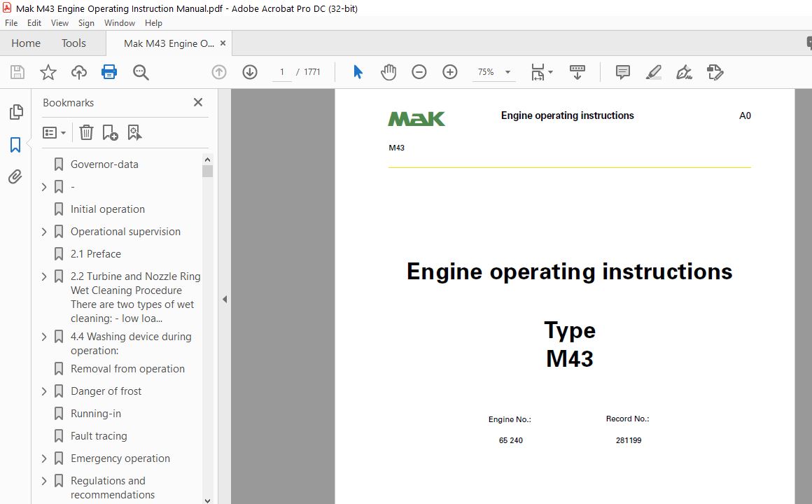812x504 pixels.
Task: Activate the Hand pan tool
Action: tap(388, 72)
